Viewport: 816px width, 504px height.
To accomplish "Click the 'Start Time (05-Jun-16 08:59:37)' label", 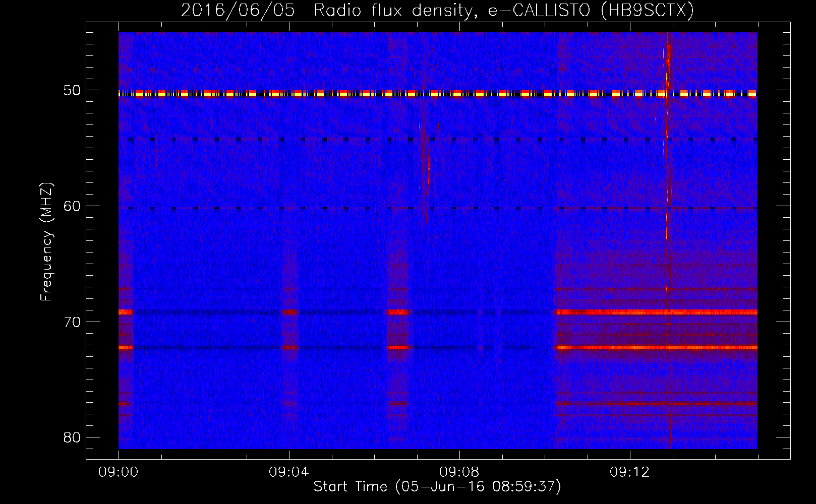I will coord(437,486).
